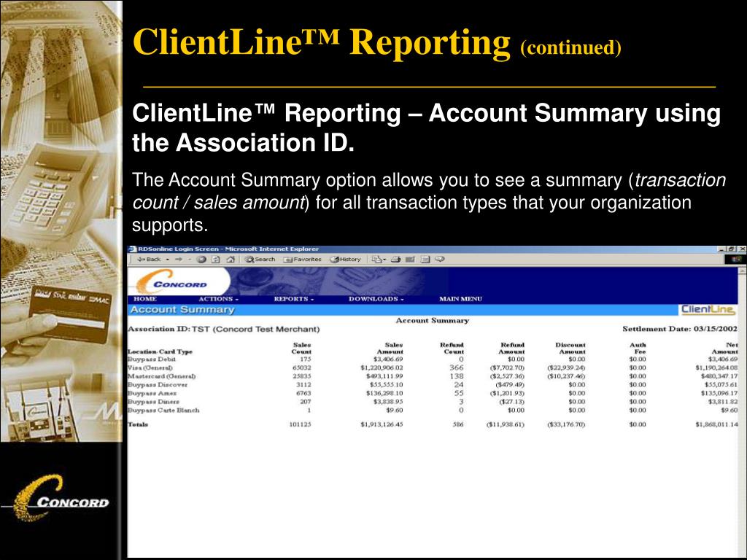The height and width of the screenshot is (560, 747).
Task: Click the 'Buypass Debit' row label
Action: pos(152,359)
